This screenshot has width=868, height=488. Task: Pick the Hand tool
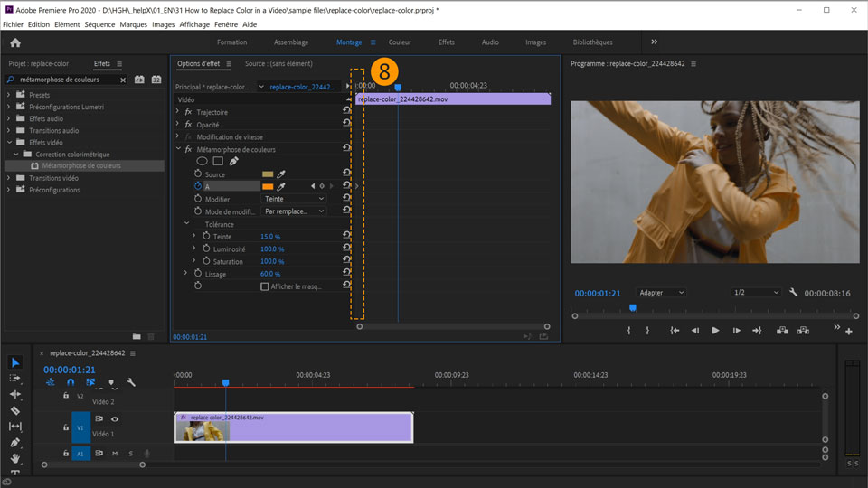[x=15, y=459]
